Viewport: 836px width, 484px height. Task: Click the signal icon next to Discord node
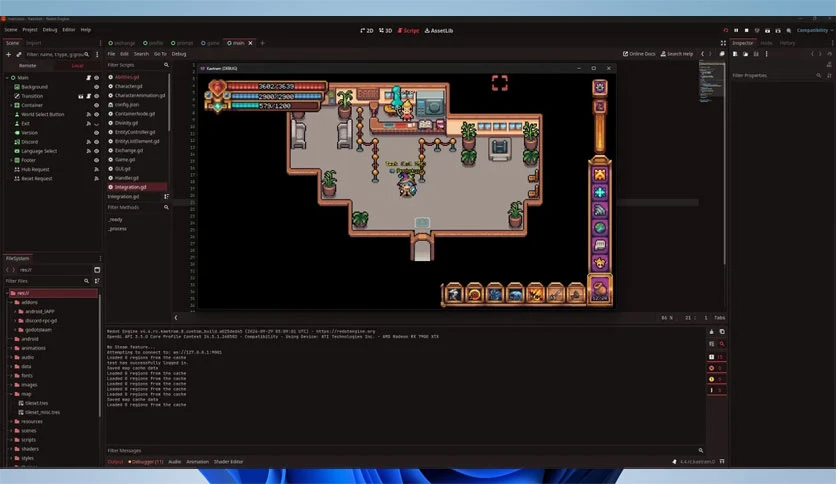[89, 142]
